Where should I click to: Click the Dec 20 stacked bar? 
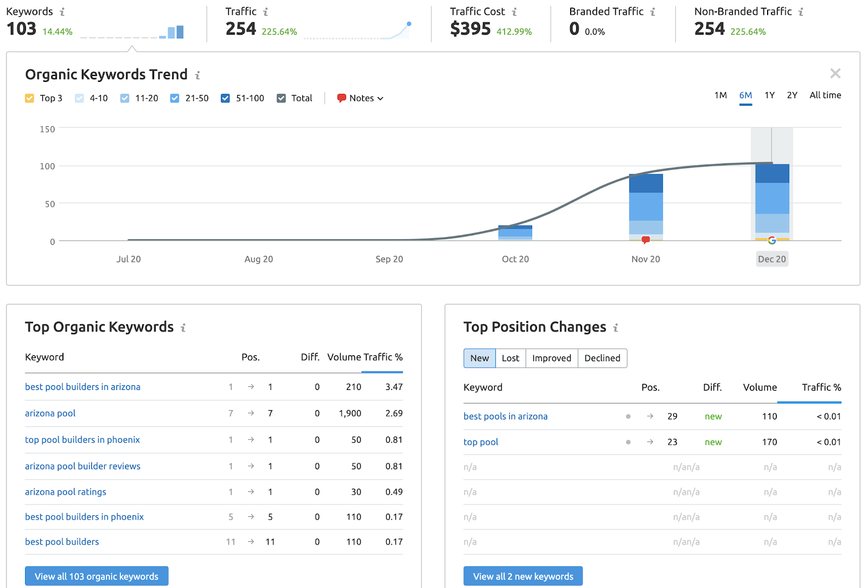point(772,202)
